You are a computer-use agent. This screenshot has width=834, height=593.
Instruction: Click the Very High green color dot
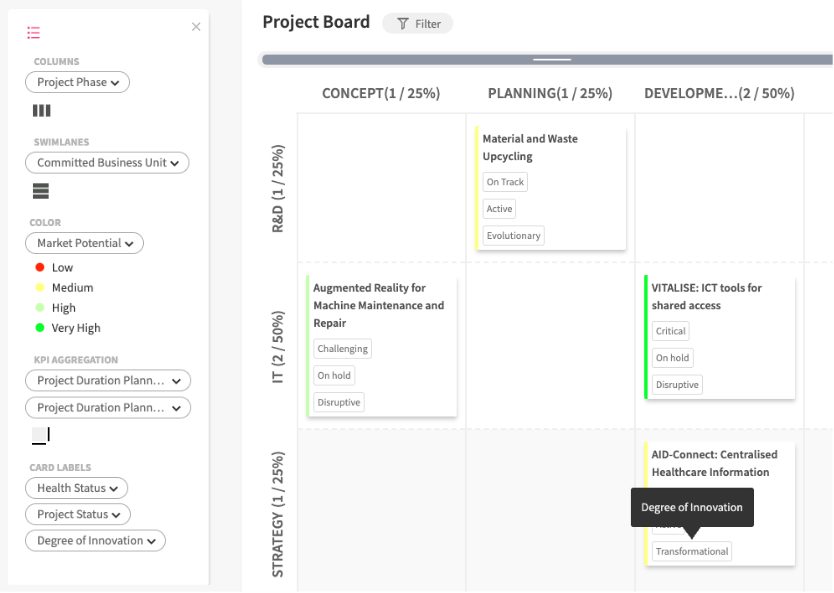tap(40, 328)
